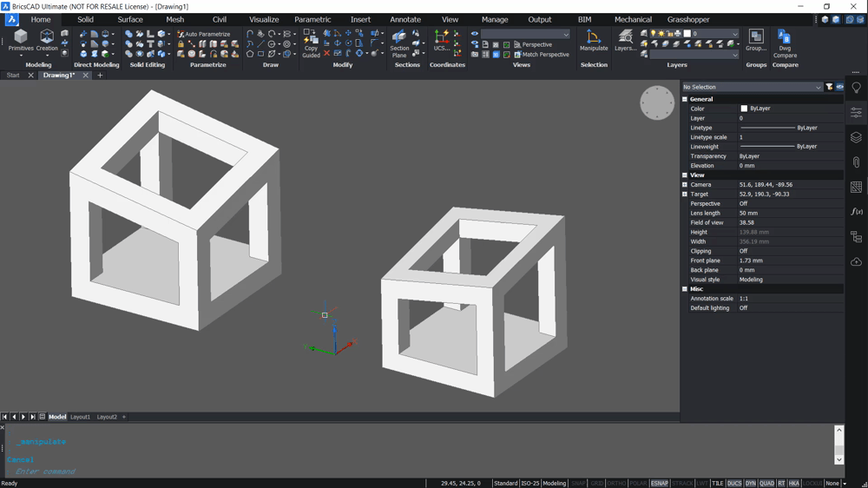The width and height of the screenshot is (868, 488).
Task: Switch to the Start document tab
Action: (13, 76)
